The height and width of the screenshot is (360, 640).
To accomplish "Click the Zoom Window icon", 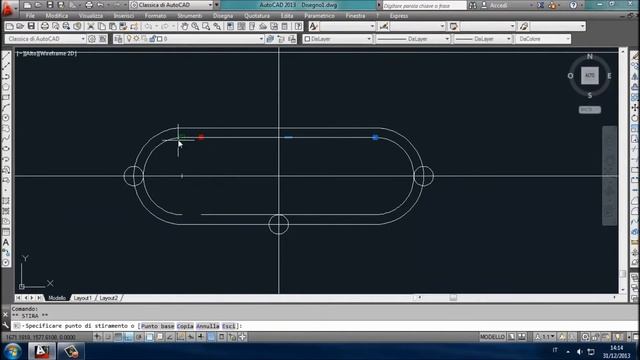I will [206, 27].
